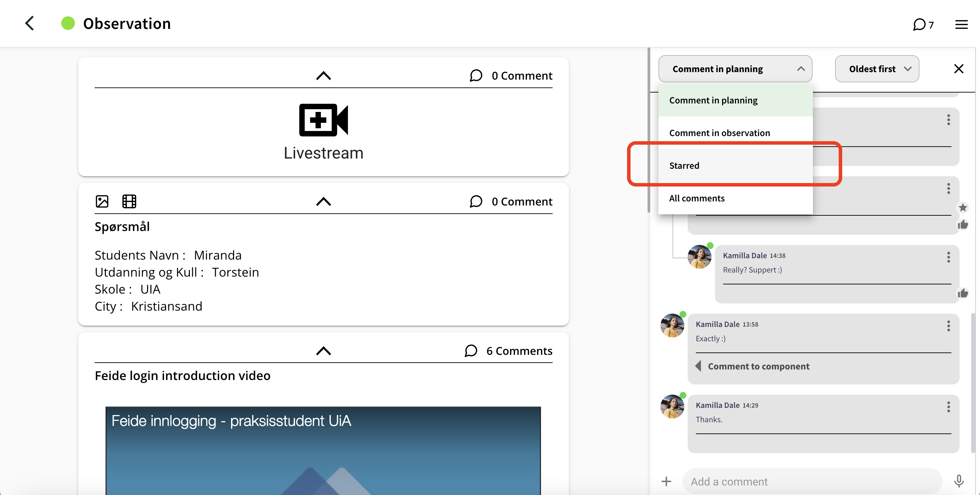Click the comment bubble counter showing 7
Viewport: 980px width, 495px height.
pyautogui.click(x=922, y=25)
